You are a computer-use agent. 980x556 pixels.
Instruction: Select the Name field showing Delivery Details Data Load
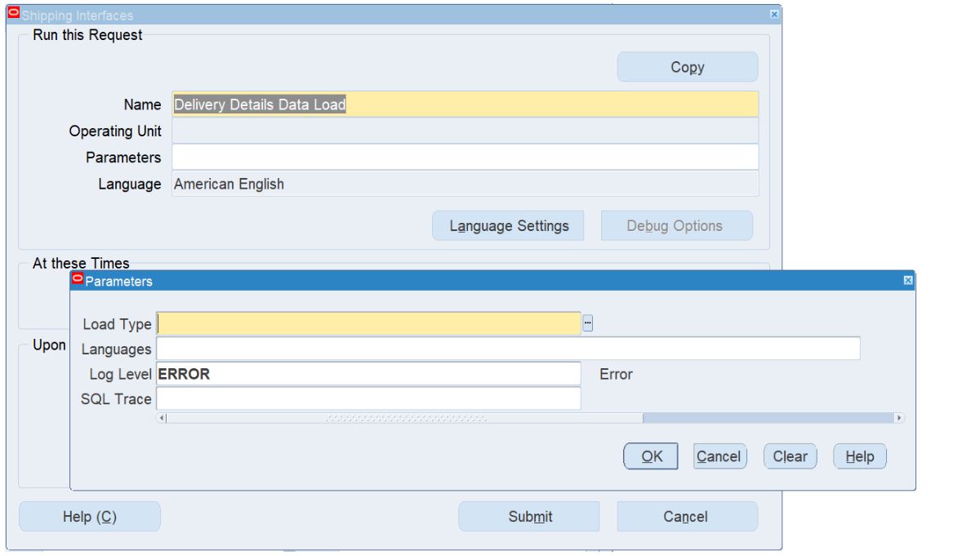coord(327,105)
